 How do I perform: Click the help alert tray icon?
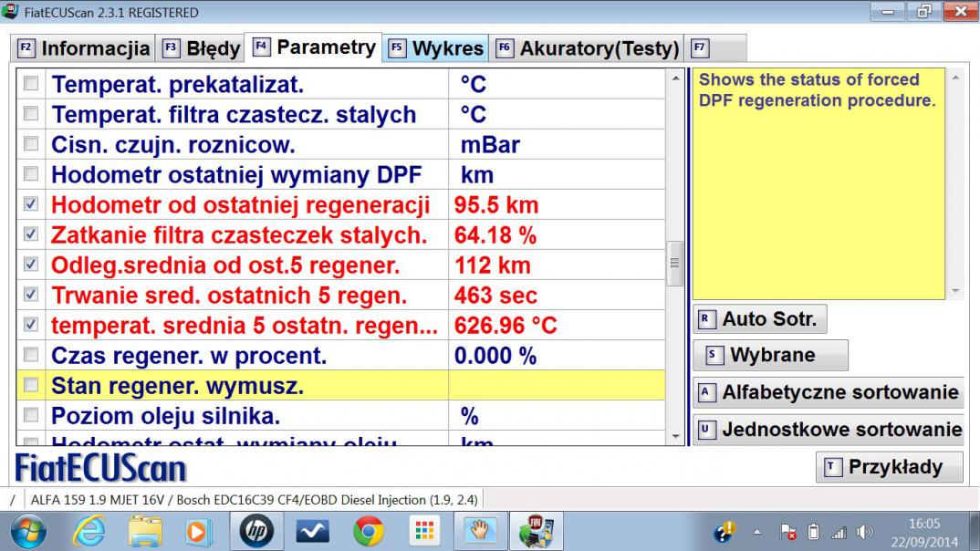point(725,532)
